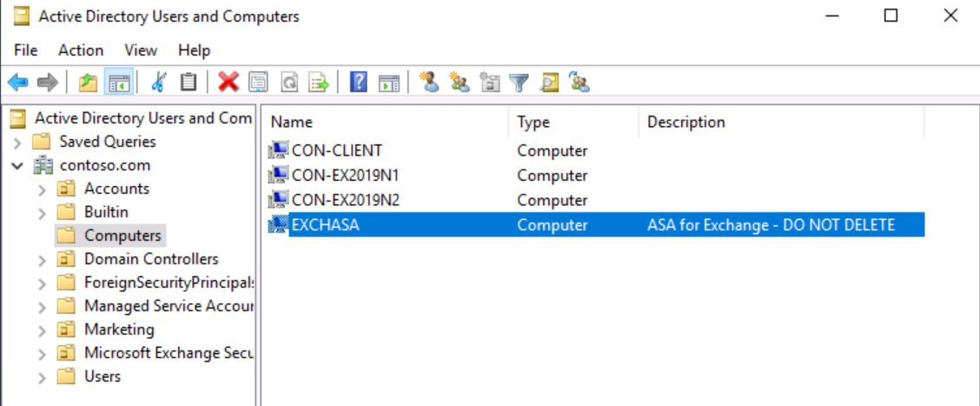Select Domain Controllers in the tree

click(x=151, y=259)
